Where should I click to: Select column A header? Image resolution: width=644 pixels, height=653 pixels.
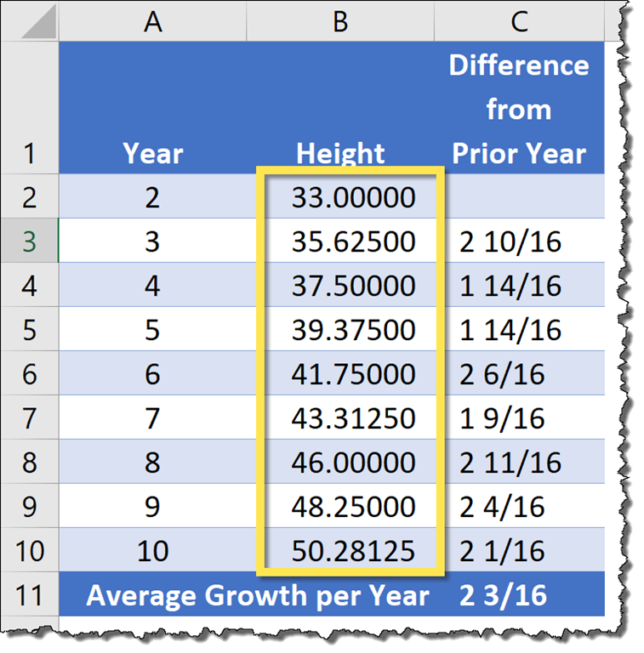pyautogui.click(x=152, y=22)
